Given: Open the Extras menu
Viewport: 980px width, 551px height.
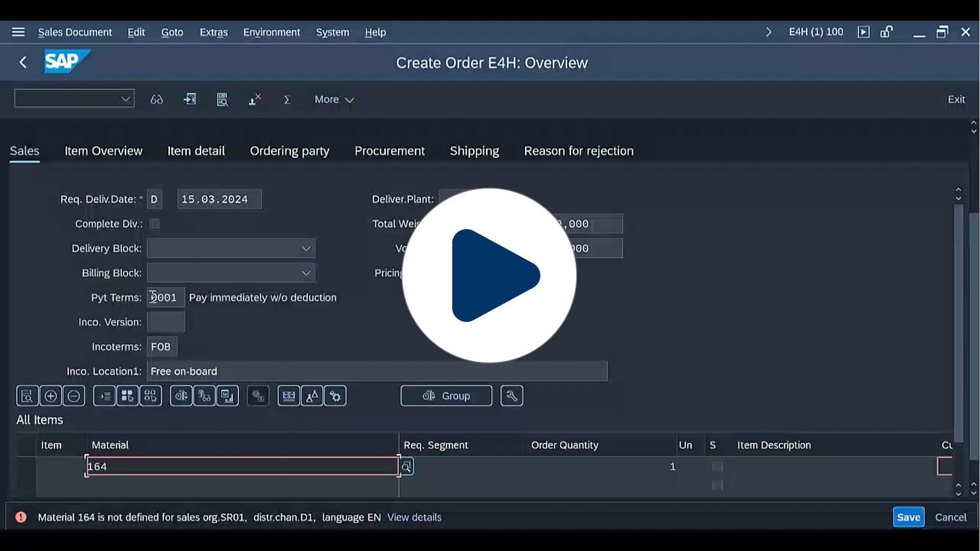Looking at the screenshot, I should (x=214, y=32).
